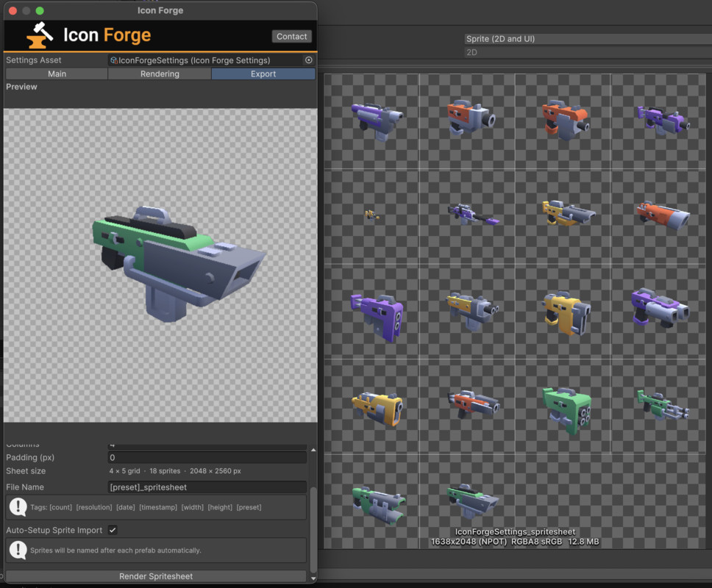
Task: Click the scroll down arrow in settings
Action: (313, 578)
